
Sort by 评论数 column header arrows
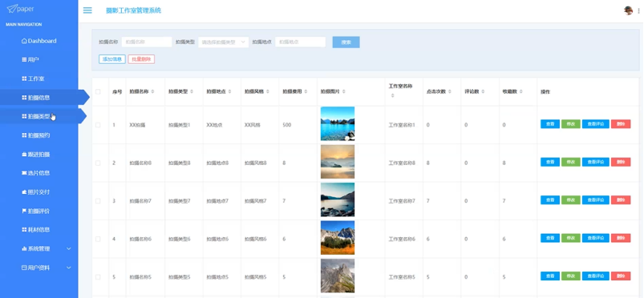(x=483, y=92)
